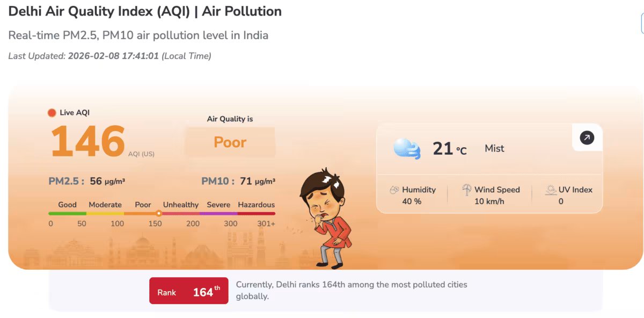This screenshot has width=644, height=318.
Task: Click the Last Updated timestamp
Action: [x=109, y=55]
